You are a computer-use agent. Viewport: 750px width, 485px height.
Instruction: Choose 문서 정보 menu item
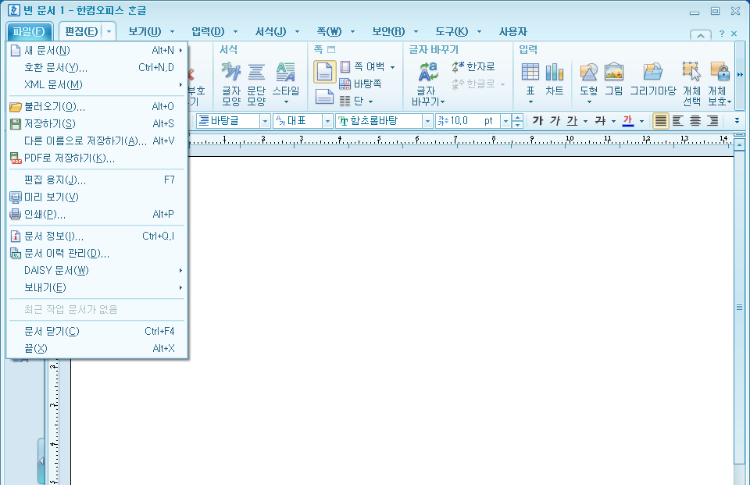[97, 236]
